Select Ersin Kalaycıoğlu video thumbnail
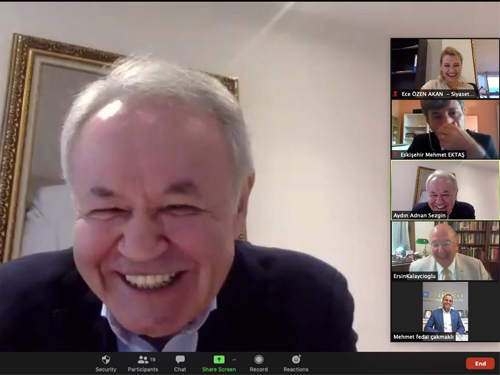This screenshot has height=375, width=500. coord(445,251)
